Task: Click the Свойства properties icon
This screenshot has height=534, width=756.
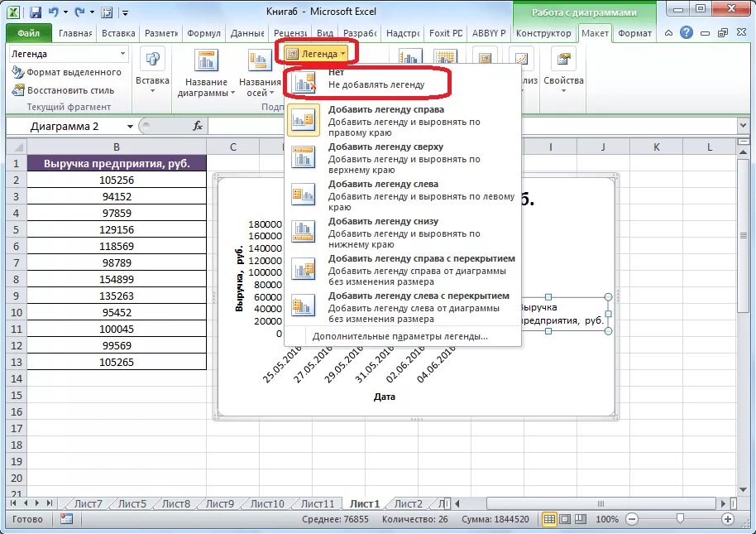Action: 563,60
